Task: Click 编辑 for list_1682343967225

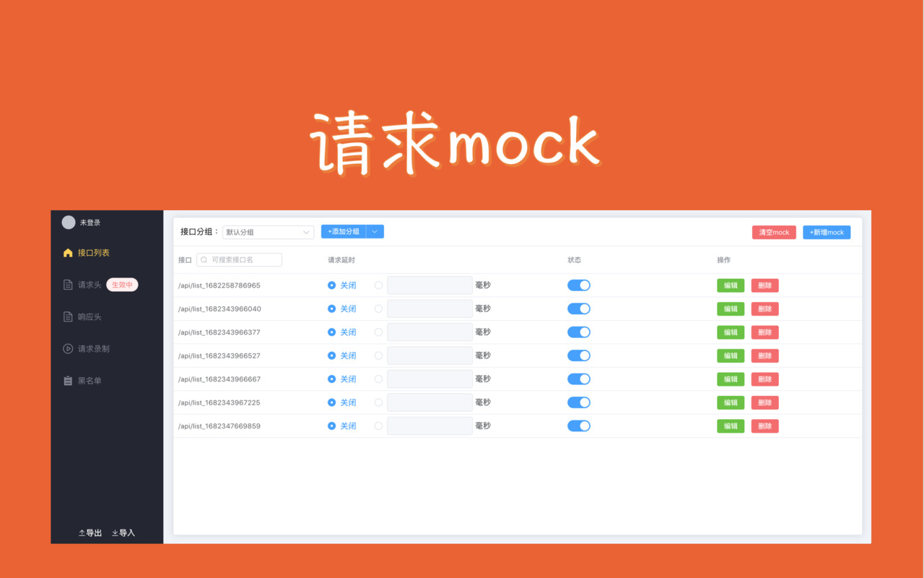Action: click(x=731, y=402)
